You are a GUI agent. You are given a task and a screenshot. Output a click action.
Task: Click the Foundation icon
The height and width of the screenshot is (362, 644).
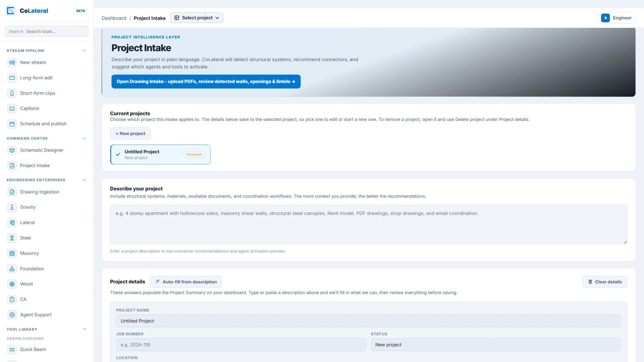tap(12, 269)
